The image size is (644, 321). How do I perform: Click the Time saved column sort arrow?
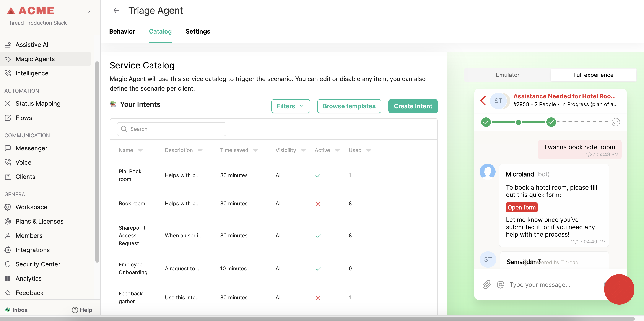(x=255, y=150)
